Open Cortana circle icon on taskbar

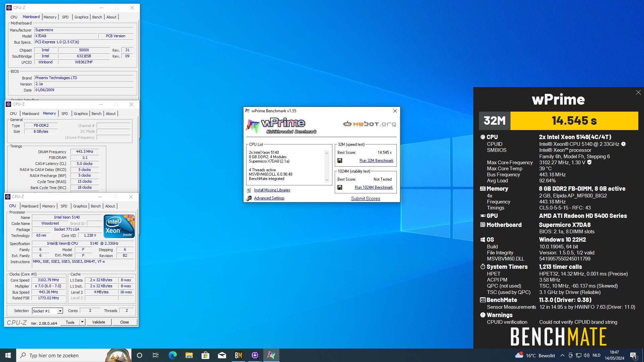[140, 355]
